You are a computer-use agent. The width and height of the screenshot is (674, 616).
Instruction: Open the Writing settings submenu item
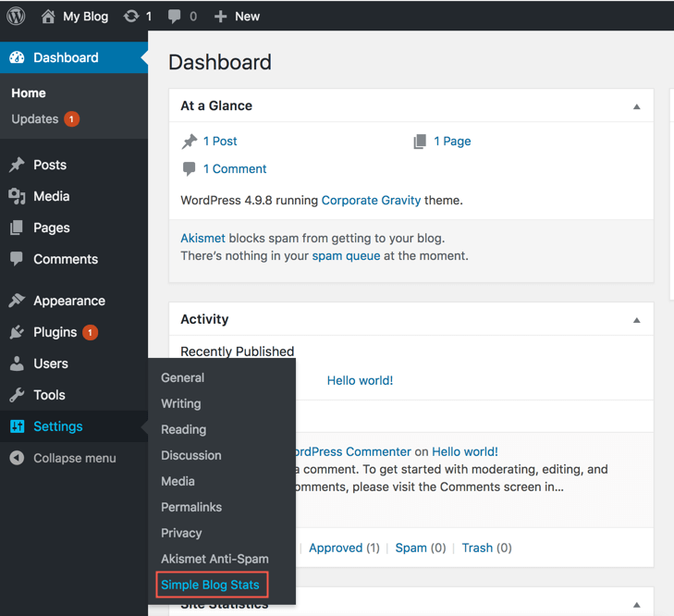point(181,403)
